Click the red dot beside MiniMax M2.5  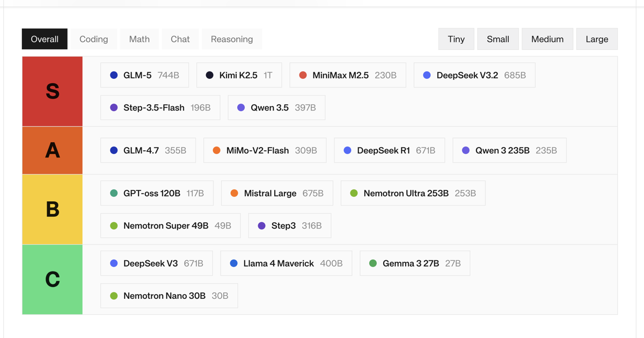[x=303, y=76]
